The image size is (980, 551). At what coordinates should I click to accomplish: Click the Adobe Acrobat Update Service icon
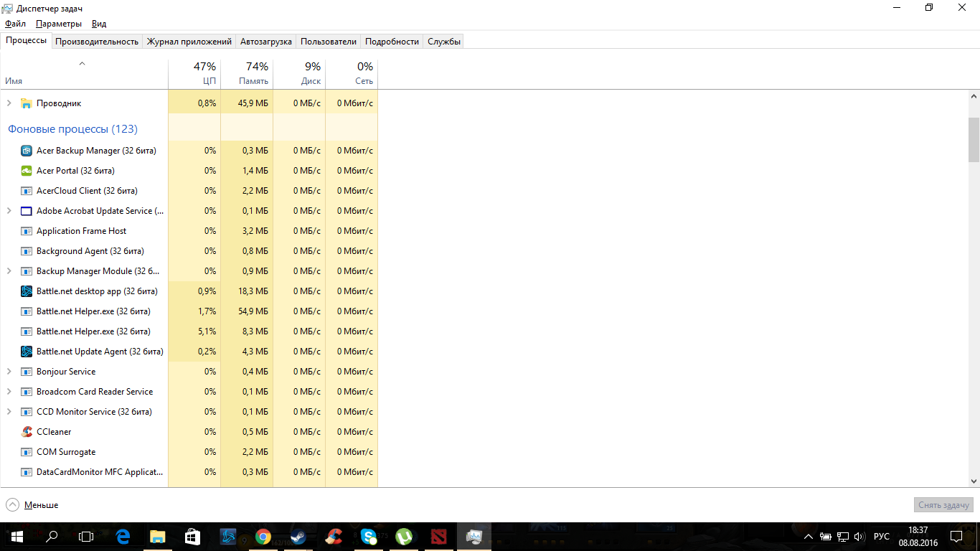coord(27,211)
